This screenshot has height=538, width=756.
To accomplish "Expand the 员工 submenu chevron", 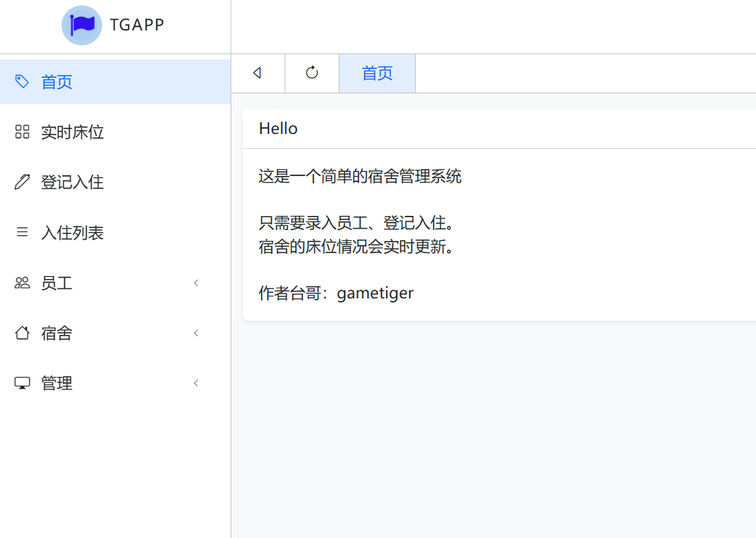I will click(x=196, y=283).
